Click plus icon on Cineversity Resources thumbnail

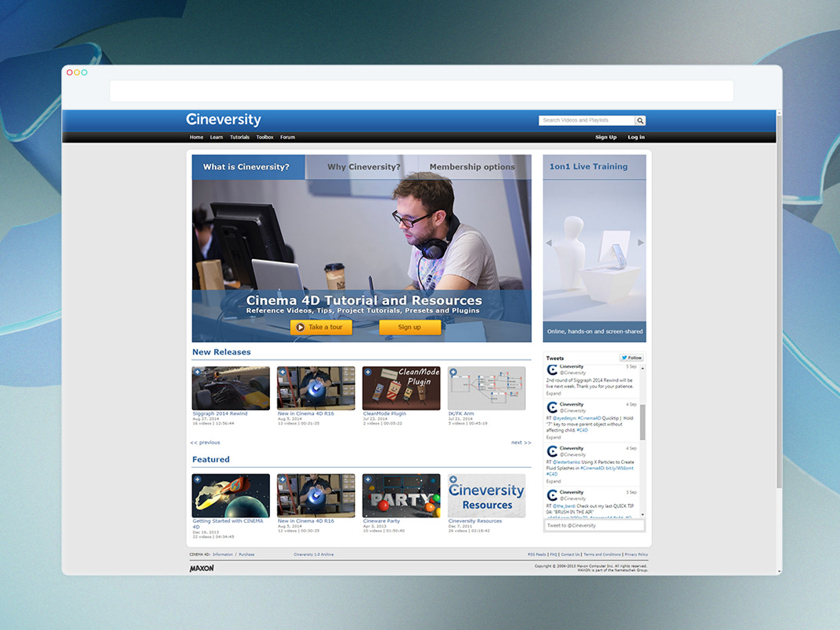click(453, 480)
